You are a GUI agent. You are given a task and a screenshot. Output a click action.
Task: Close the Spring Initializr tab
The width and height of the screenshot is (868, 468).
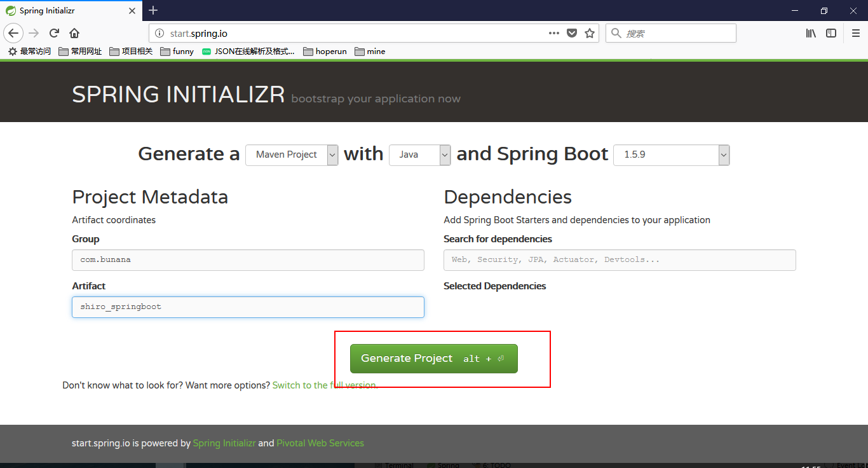click(x=132, y=11)
